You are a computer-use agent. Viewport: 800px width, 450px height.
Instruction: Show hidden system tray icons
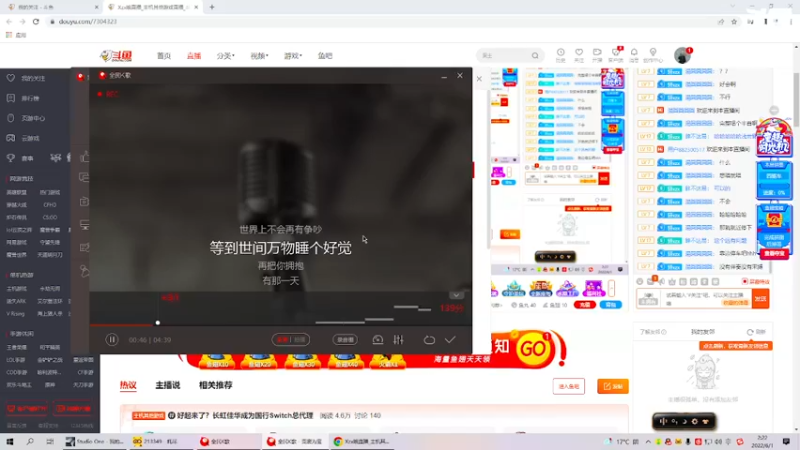tap(648, 441)
